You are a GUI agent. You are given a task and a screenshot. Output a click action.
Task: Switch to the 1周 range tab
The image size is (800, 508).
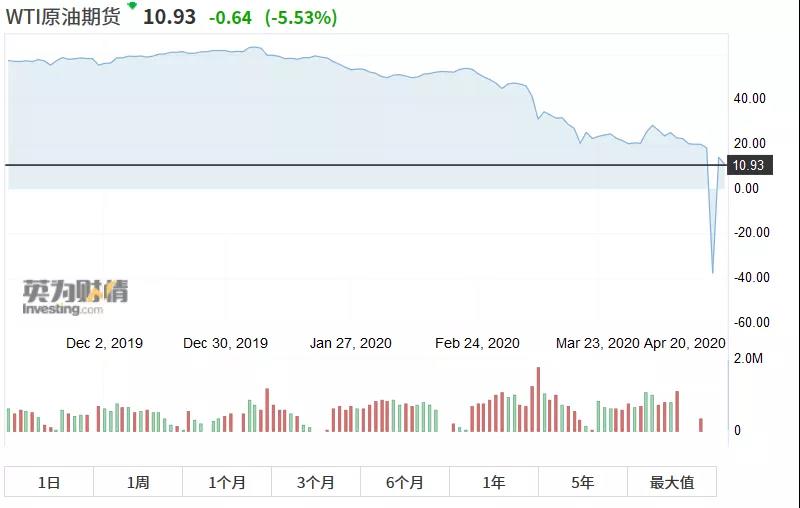click(x=138, y=482)
